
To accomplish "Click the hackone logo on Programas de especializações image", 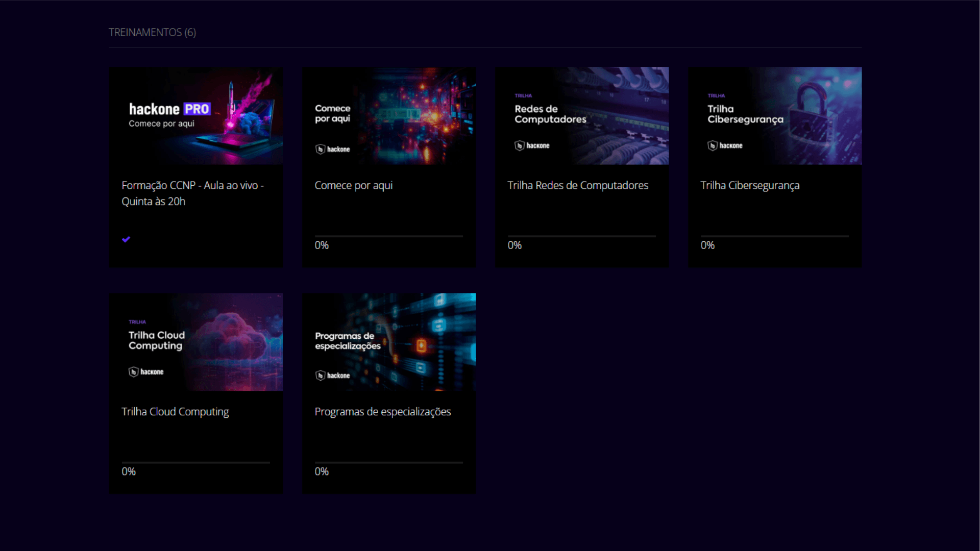I will 333,375.
